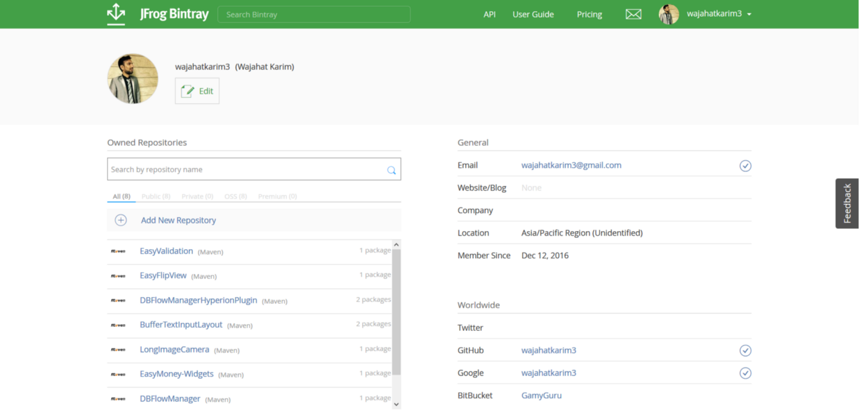Select the Premium (0) tab

tap(277, 196)
